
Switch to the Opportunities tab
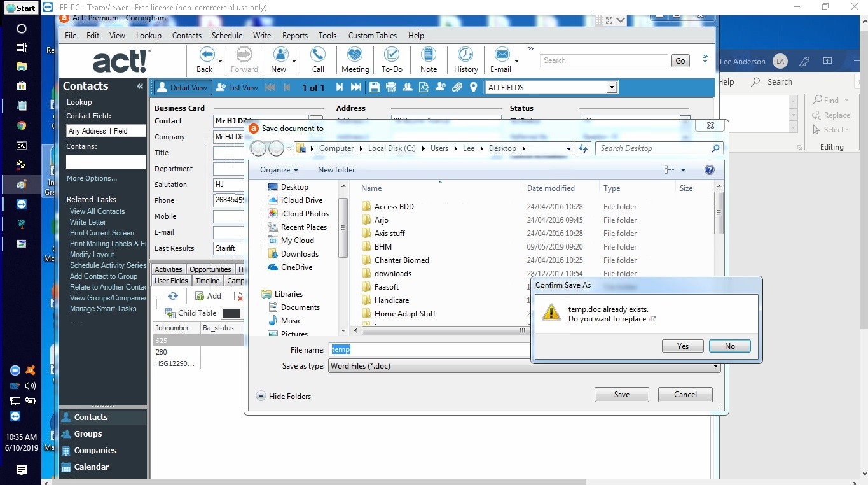(210, 269)
